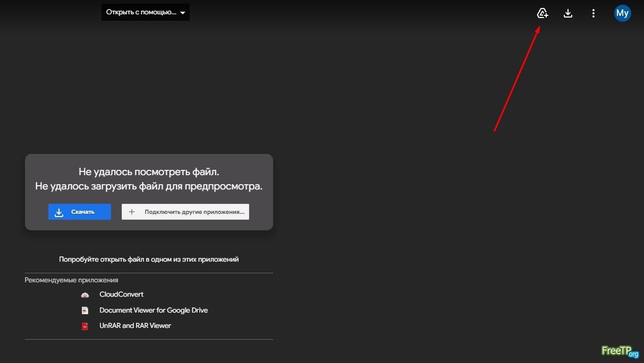
Task: Click the 'Рекомендуемые приложения' heading
Action: click(x=71, y=280)
